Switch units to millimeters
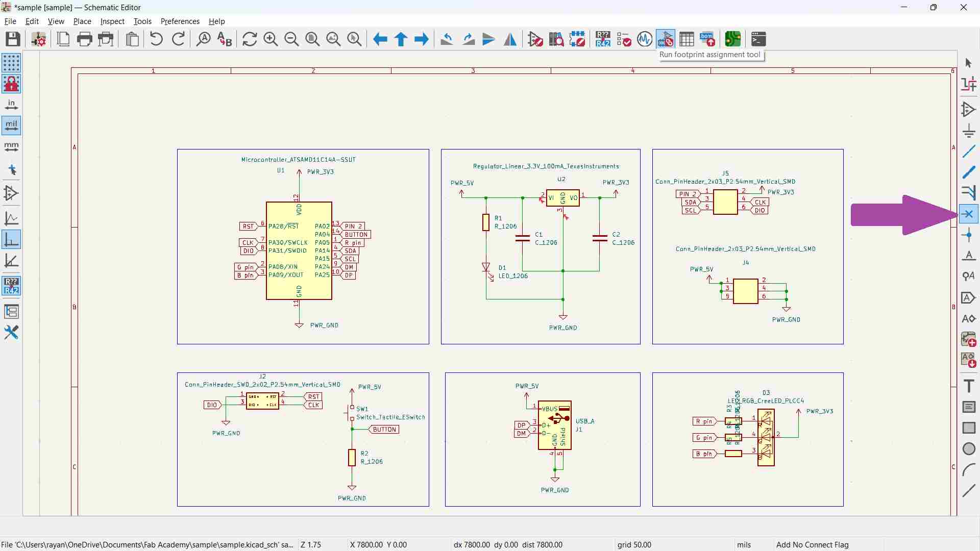Viewport: 980px width, 551px height. (x=11, y=147)
